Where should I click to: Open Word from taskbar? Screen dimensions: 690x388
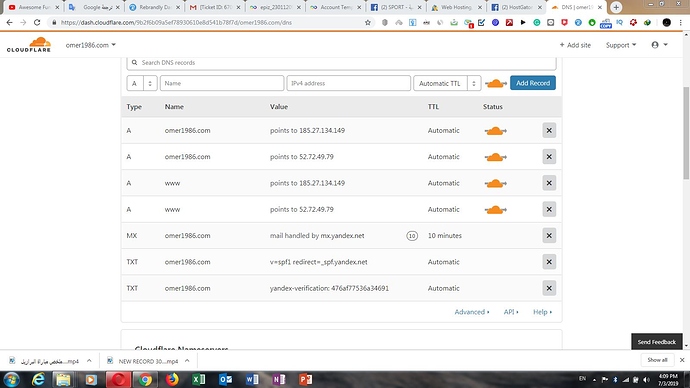click(253, 379)
